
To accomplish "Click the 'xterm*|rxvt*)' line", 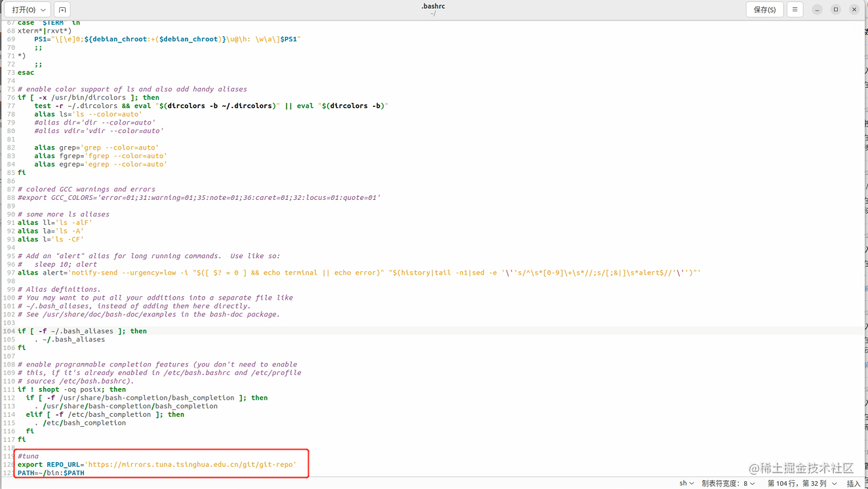I will coord(45,31).
